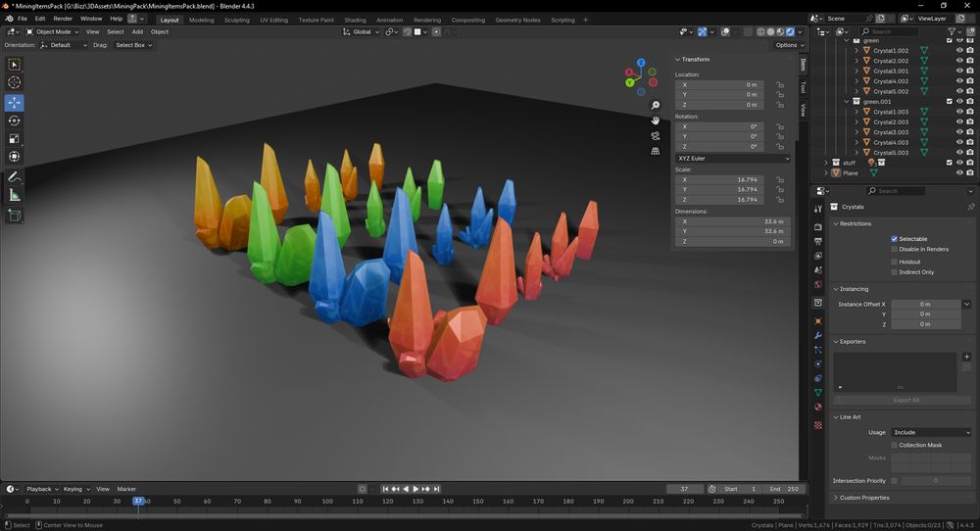The height and width of the screenshot is (531, 980).
Task: Open the XYZ Euler rotation mode dropdown
Action: [x=732, y=158]
